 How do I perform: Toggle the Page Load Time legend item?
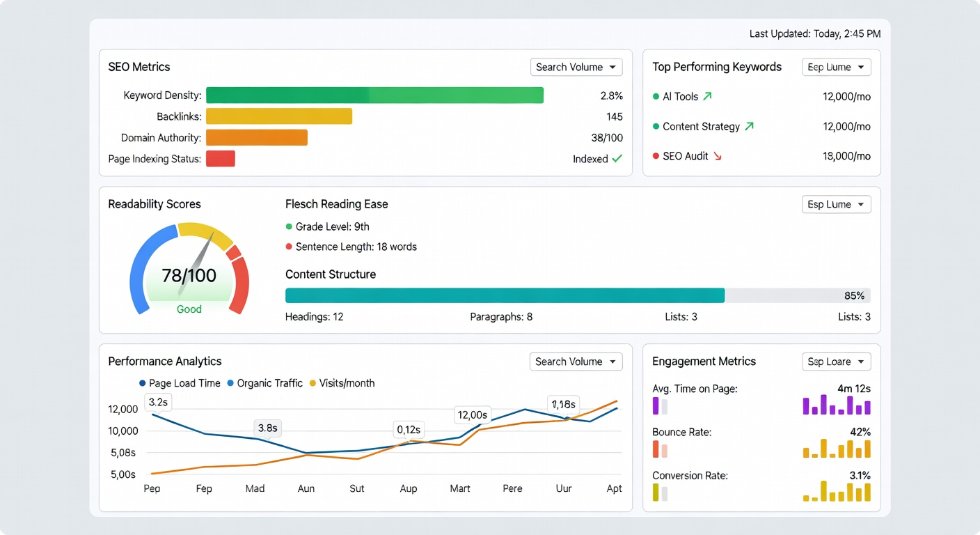tap(180, 383)
